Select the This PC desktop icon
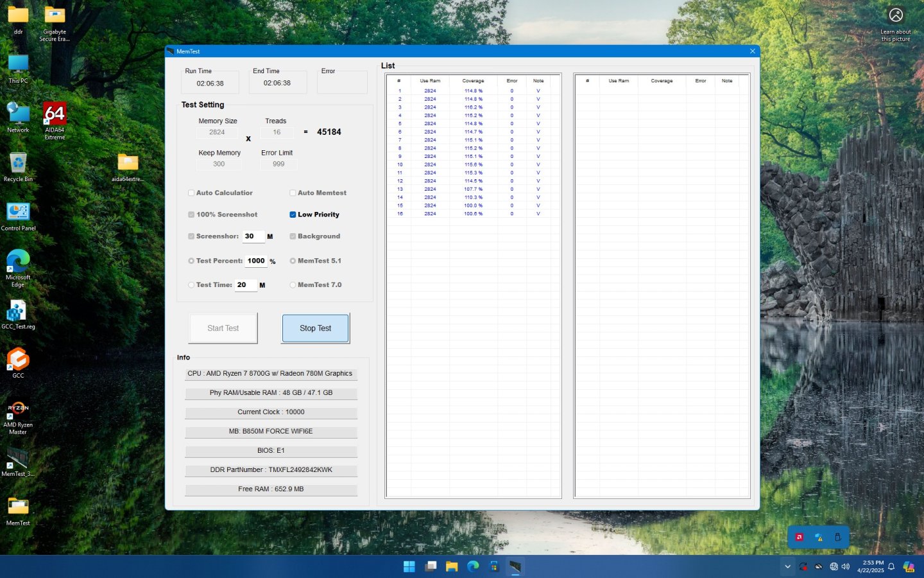 [x=18, y=69]
